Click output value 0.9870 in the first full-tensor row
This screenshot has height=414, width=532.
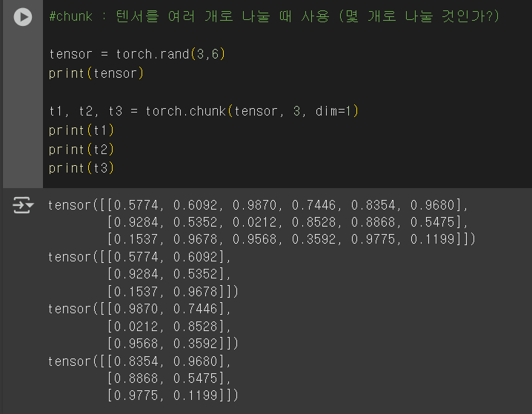click(x=254, y=205)
